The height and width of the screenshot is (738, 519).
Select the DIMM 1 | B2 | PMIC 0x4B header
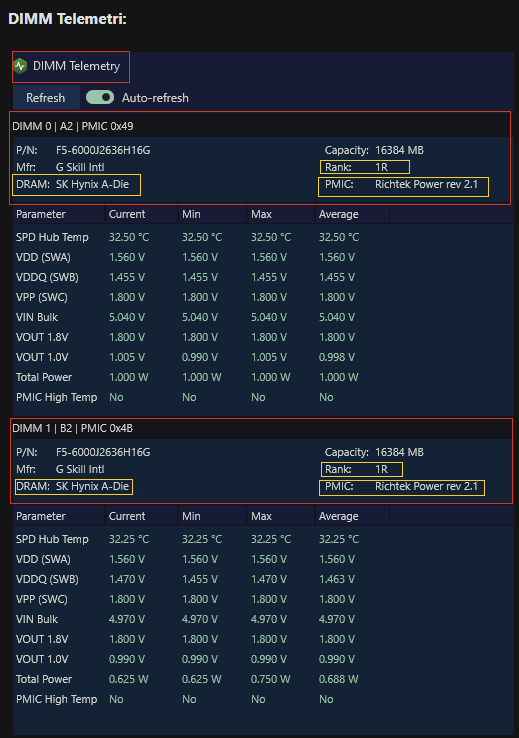pyautogui.click(x=261, y=428)
